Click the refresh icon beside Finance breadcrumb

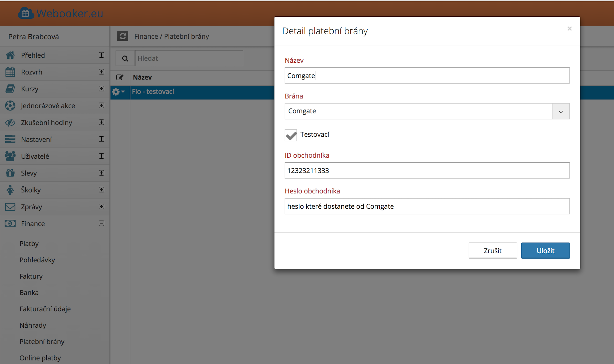point(123,36)
